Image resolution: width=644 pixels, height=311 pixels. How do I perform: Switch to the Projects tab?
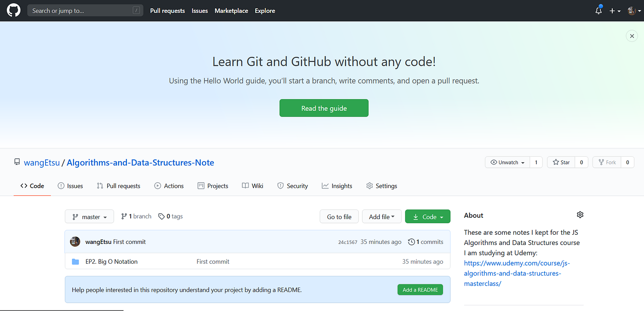tap(213, 186)
